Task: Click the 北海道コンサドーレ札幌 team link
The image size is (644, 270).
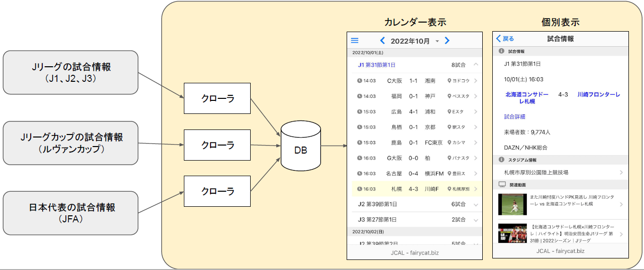Action: [527, 98]
